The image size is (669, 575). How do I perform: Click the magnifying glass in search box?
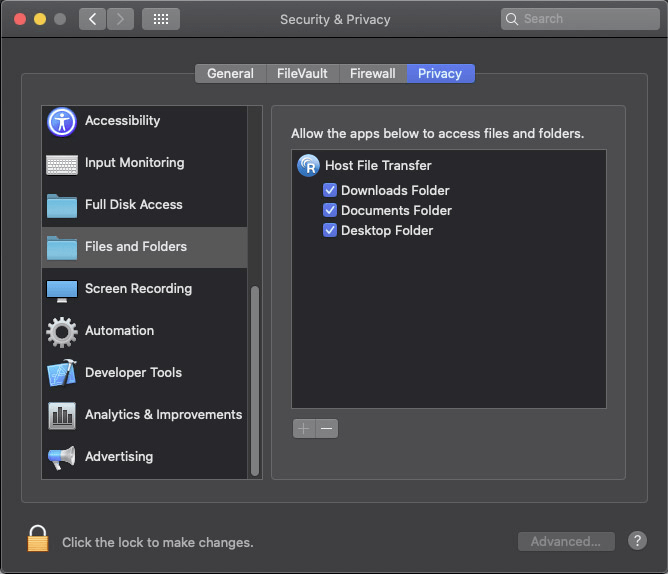point(512,19)
